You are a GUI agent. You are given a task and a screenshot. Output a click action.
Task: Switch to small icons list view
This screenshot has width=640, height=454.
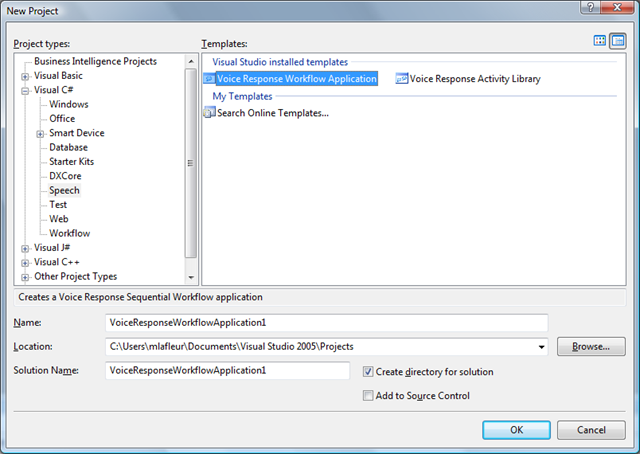pyautogui.click(x=618, y=40)
